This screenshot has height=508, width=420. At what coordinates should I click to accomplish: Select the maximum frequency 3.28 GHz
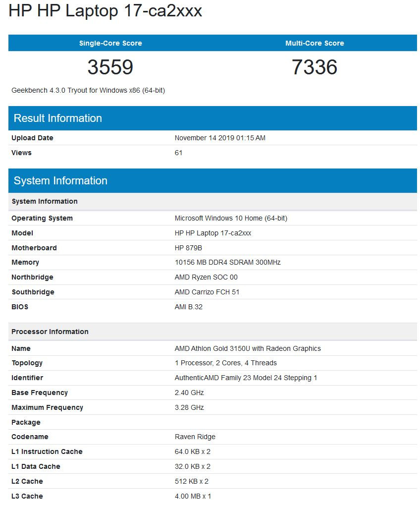click(189, 407)
